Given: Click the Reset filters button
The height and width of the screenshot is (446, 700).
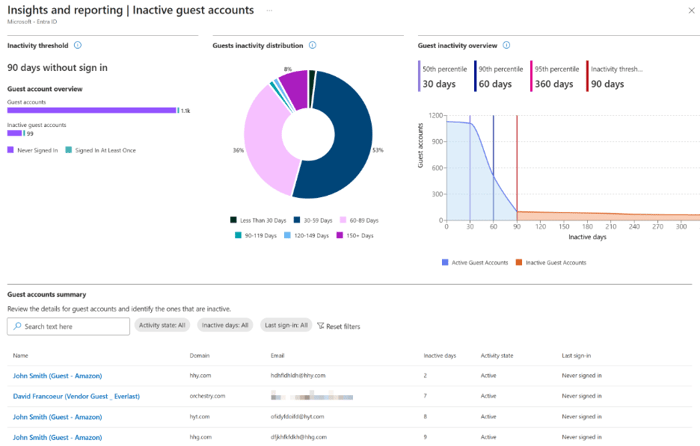Looking at the screenshot, I should point(338,326).
